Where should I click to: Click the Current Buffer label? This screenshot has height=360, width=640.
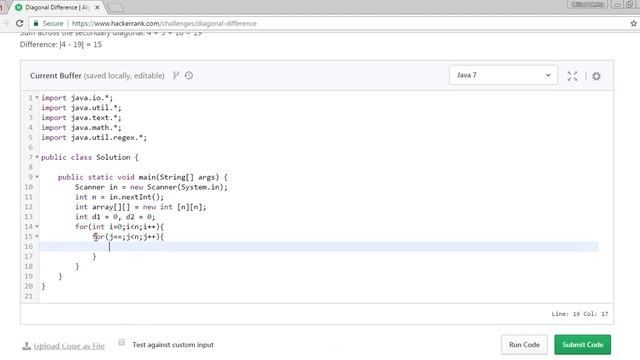56,76
